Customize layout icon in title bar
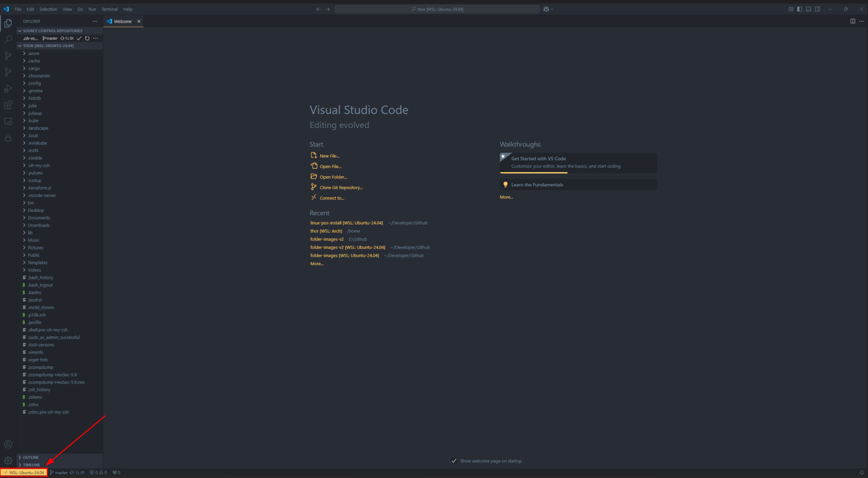The image size is (868, 478). (791, 9)
